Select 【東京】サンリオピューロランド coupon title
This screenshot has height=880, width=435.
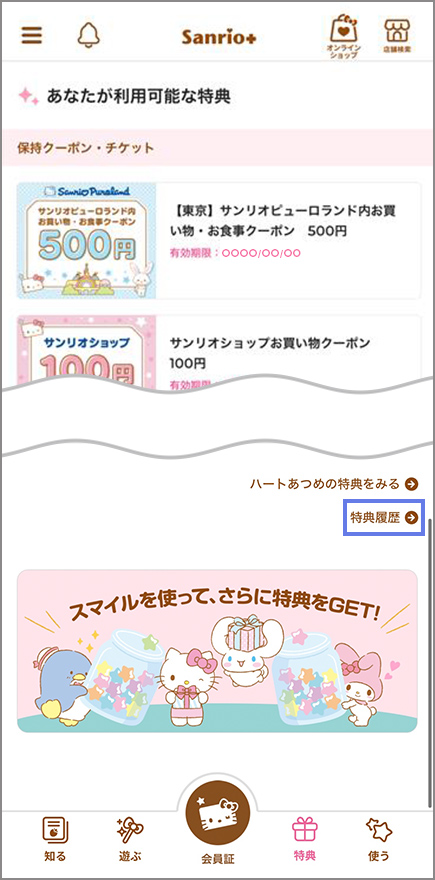(x=283, y=221)
